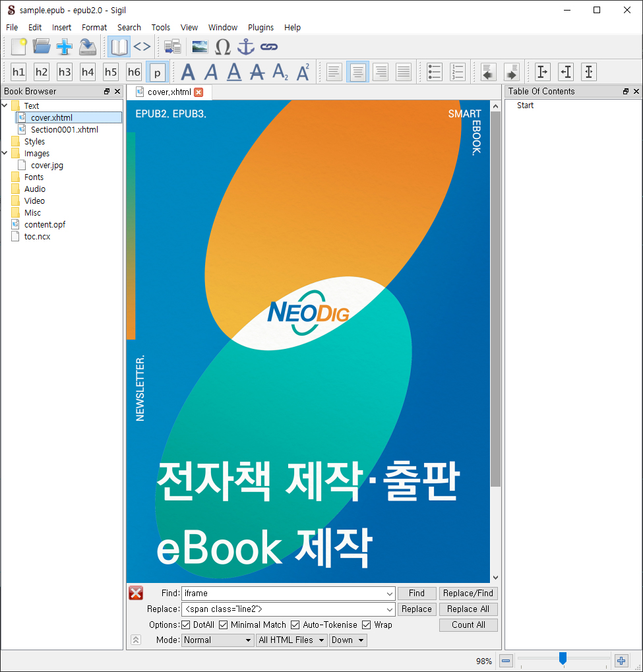Toggle the Auto-Tokenise checkbox
Image resolution: width=643 pixels, height=672 pixels.
(x=295, y=625)
